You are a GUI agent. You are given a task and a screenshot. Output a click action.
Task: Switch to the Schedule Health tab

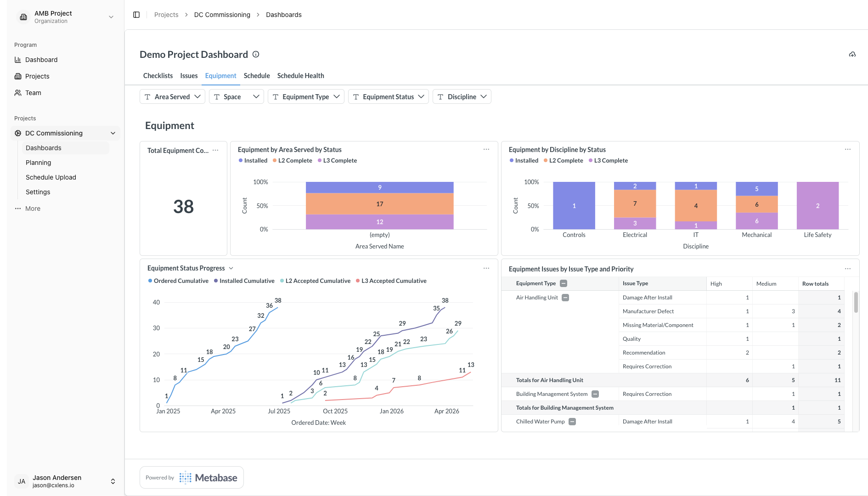(x=300, y=76)
